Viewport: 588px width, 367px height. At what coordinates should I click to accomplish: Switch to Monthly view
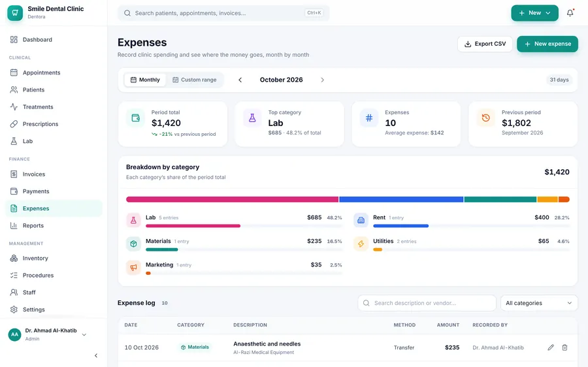[x=145, y=80]
